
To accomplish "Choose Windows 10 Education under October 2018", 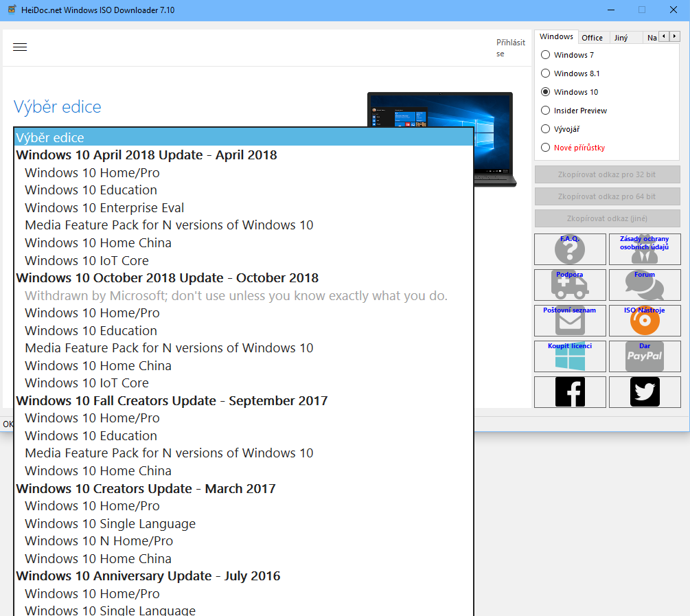I will (244, 330).
